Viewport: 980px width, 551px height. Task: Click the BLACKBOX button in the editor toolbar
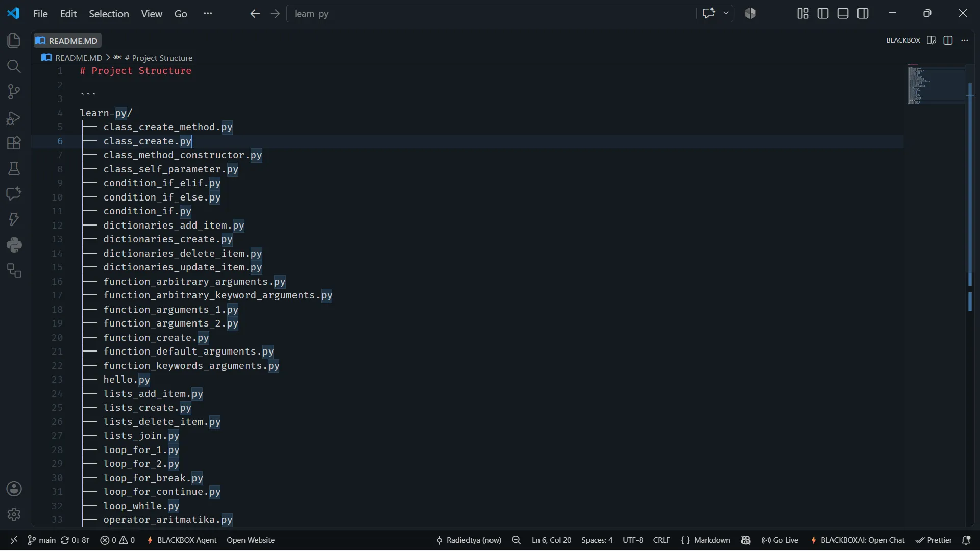click(903, 40)
